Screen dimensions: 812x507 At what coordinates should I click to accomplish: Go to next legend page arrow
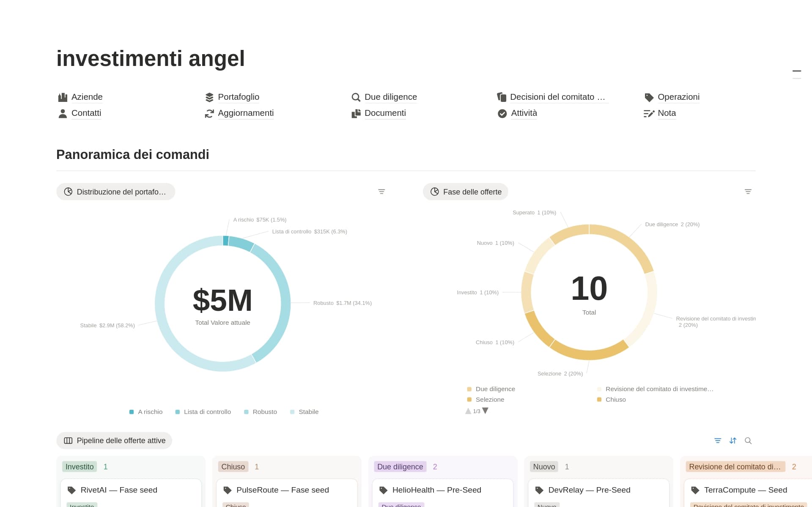click(x=486, y=411)
